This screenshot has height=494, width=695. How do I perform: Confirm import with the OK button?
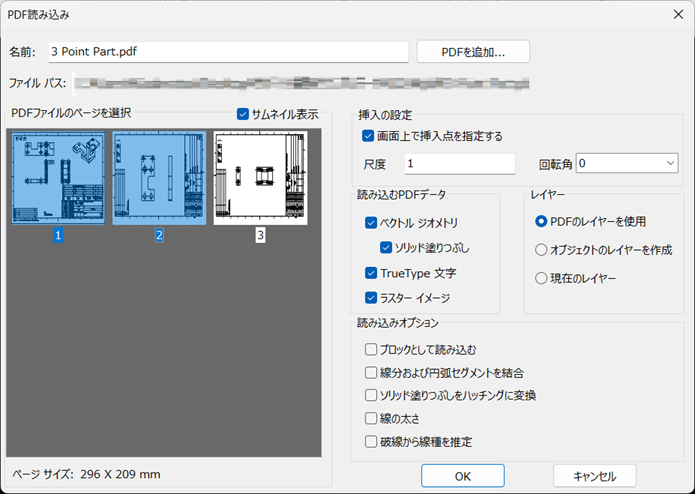[x=462, y=476]
